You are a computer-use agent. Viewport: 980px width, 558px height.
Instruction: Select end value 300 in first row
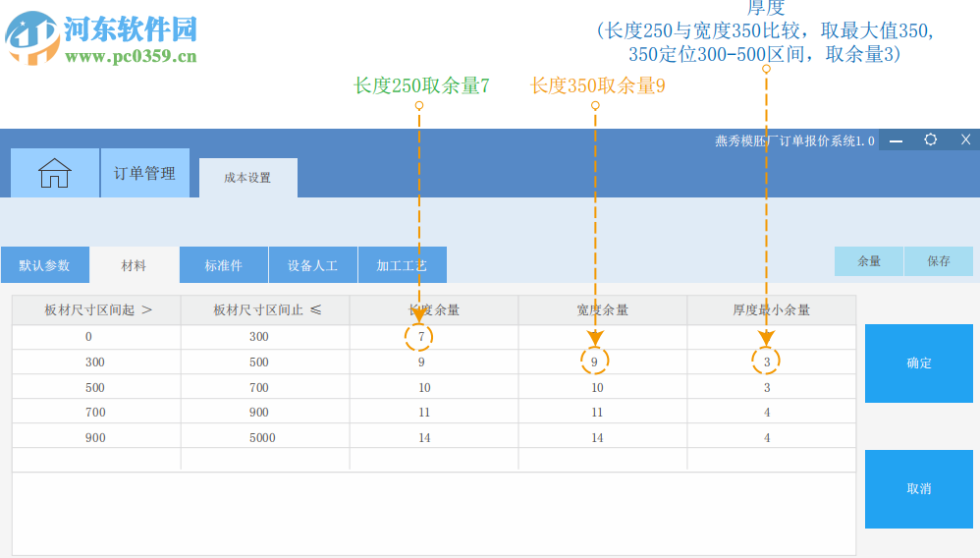pos(266,337)
